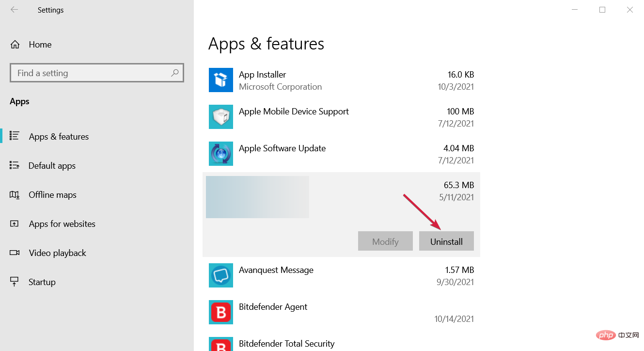Click the 4.04 MB size value

(458, 148)
